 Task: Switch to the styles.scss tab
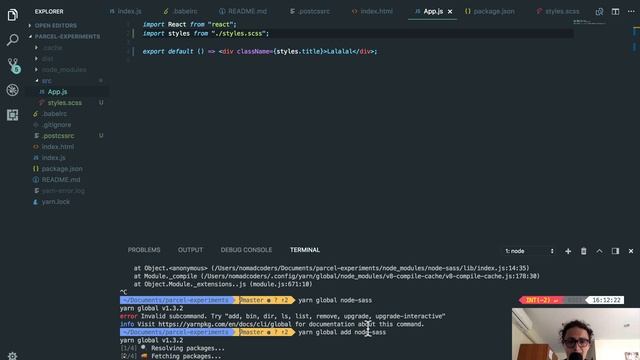click(558, 11)
